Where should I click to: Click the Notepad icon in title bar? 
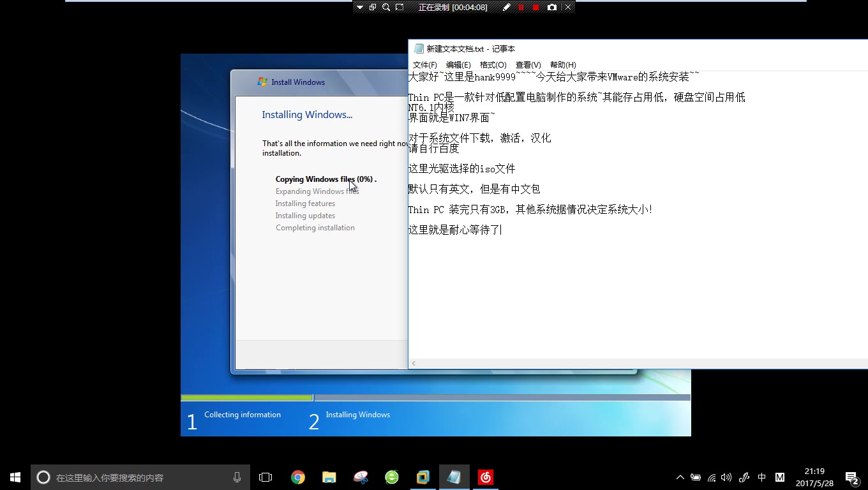pyautogui.click(x=419, y=48)
